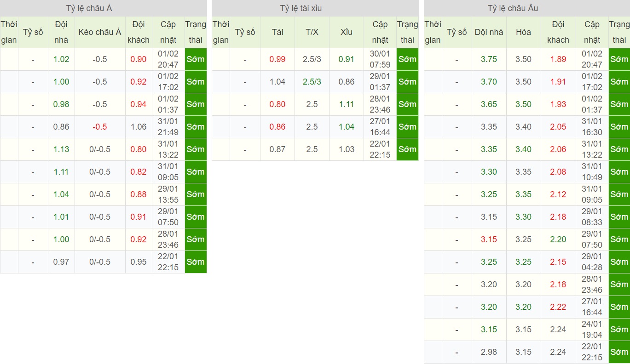Click 'Sớm' status in Asian 22/01 22:15 row
This screenshot has width=630, height=364.
196,262
